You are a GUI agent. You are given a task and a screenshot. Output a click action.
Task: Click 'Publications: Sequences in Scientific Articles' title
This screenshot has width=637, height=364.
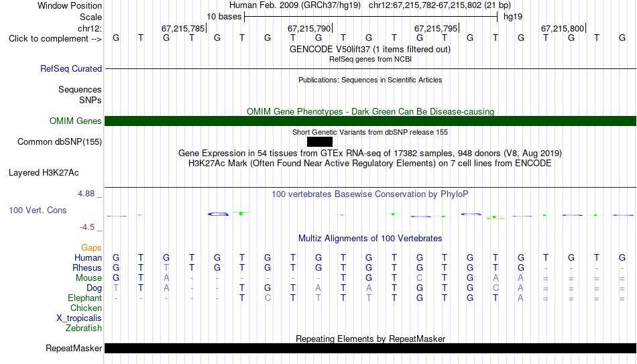coord(370,80)
